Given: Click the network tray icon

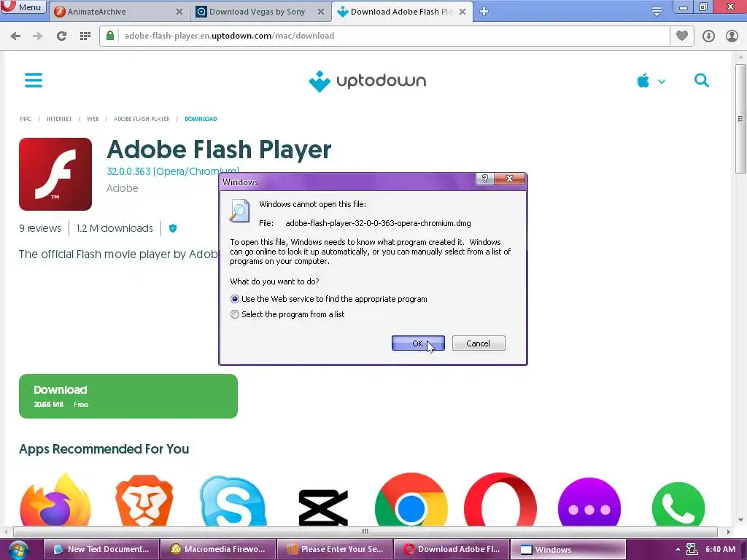Looking at the screenshot, I should click(692, 550).
